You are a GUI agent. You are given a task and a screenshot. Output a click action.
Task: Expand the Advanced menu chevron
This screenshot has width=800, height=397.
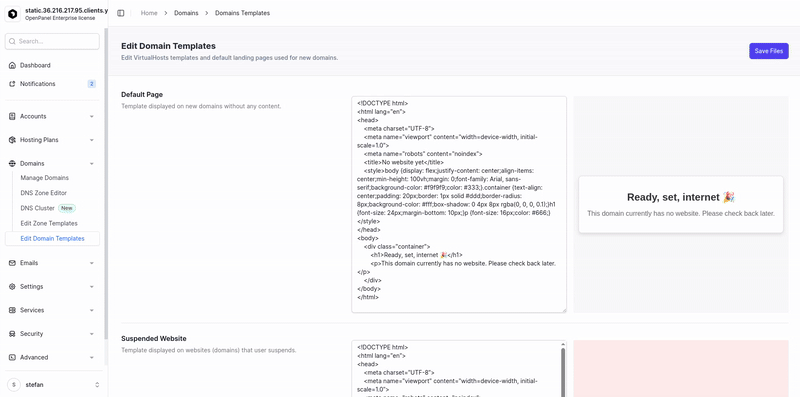pos(92,357)
